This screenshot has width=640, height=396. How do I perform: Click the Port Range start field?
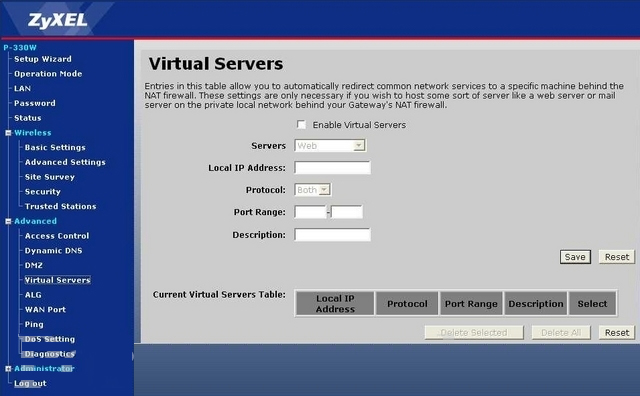pyautogui.click(x=310, y=212)
